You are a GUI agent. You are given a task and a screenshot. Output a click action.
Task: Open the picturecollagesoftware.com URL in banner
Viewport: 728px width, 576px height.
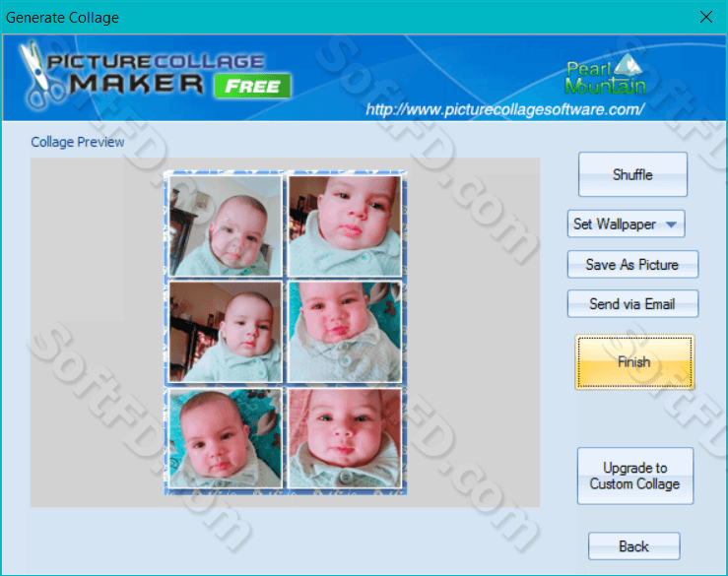tap(504, 109)
